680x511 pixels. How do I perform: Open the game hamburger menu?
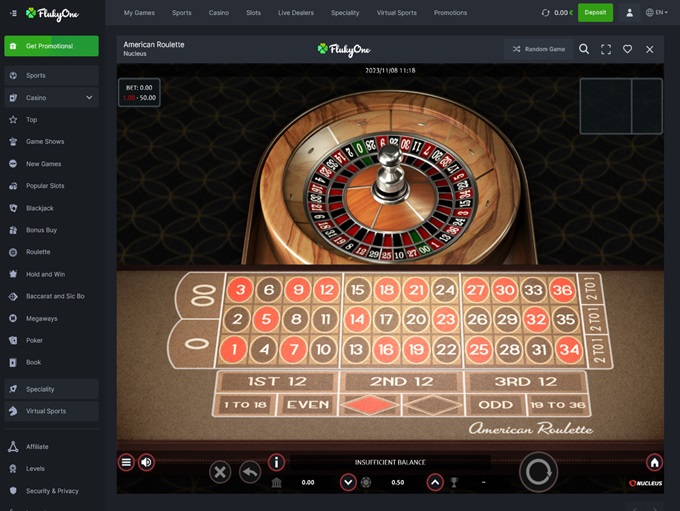tap(126, 462)
